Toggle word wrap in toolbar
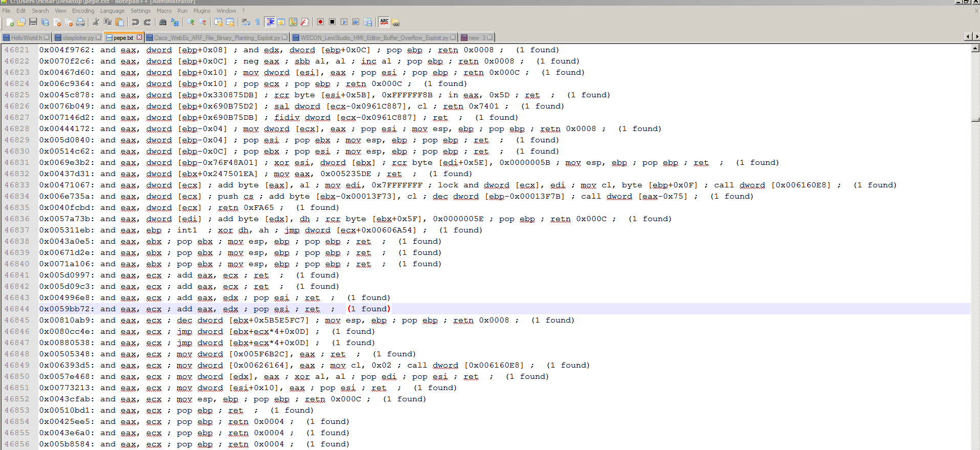This screenshot has height=450, width=980. click(x=246, y=22)
